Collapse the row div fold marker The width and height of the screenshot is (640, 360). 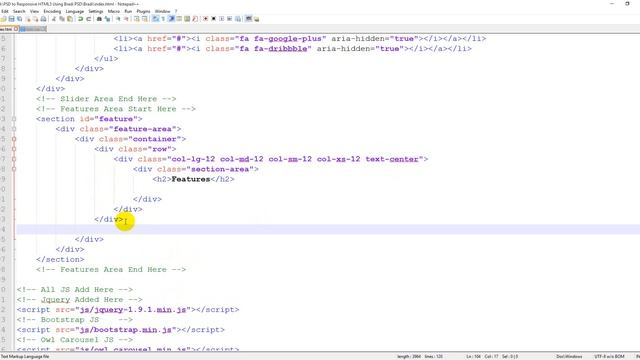(14, 149)
